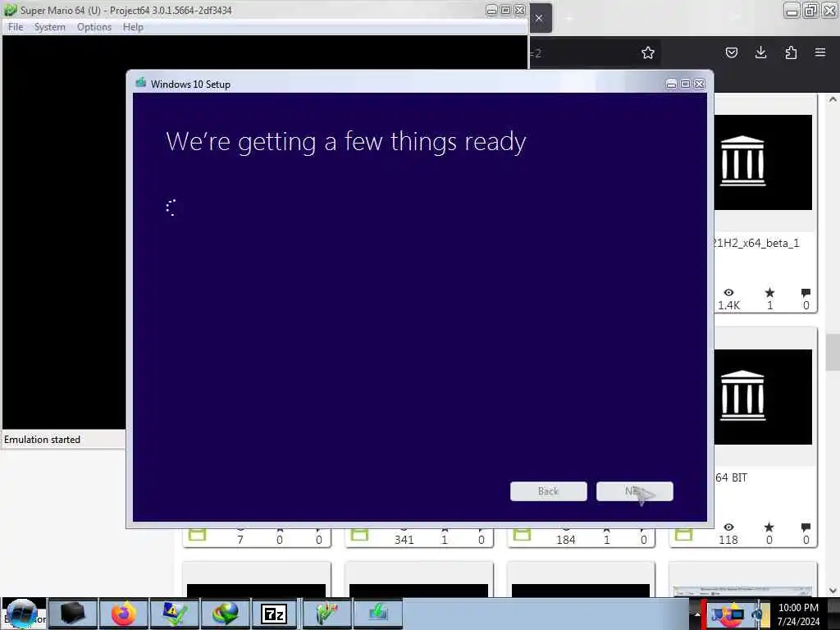Click the green item icon beside 118
The image size is (840, 630).
(x=683, y=535)
